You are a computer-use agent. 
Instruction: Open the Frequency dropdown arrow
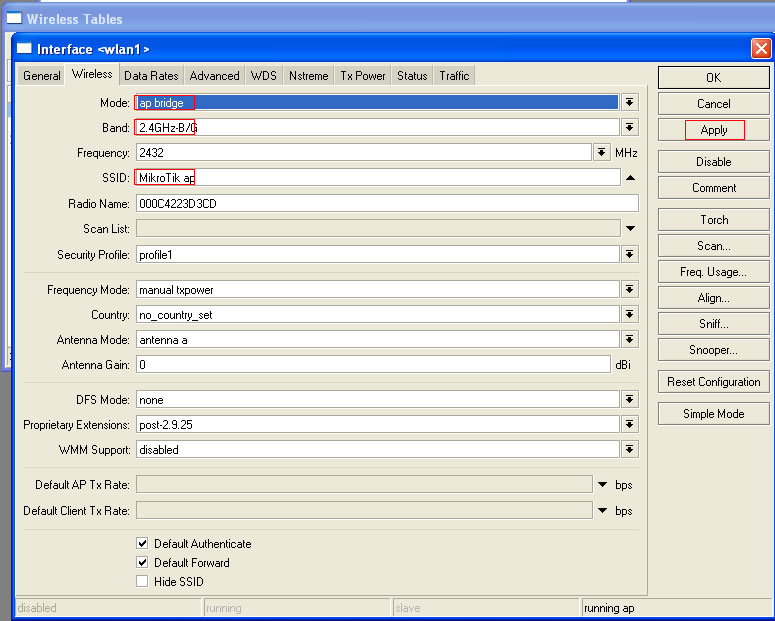tap(601, 152)
